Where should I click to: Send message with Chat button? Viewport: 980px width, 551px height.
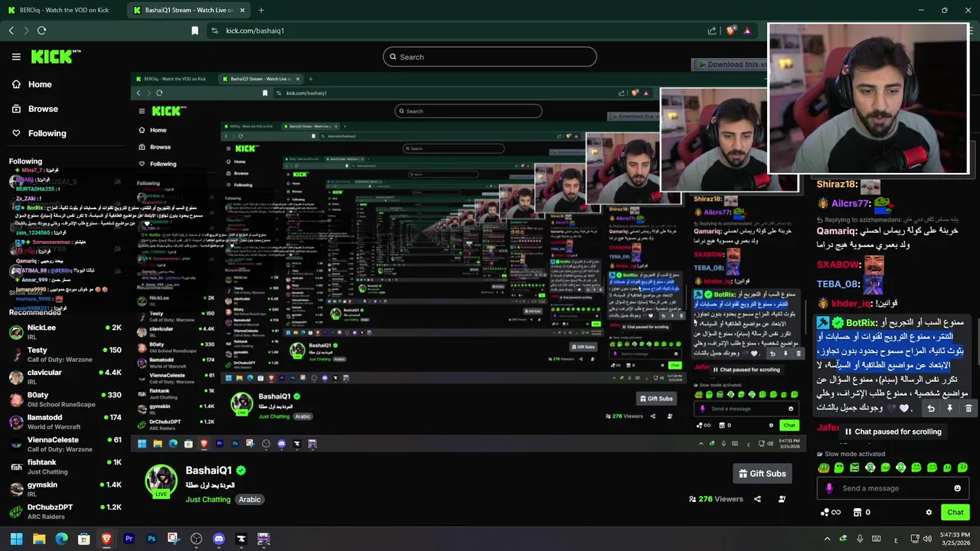(x=955, y=512)
